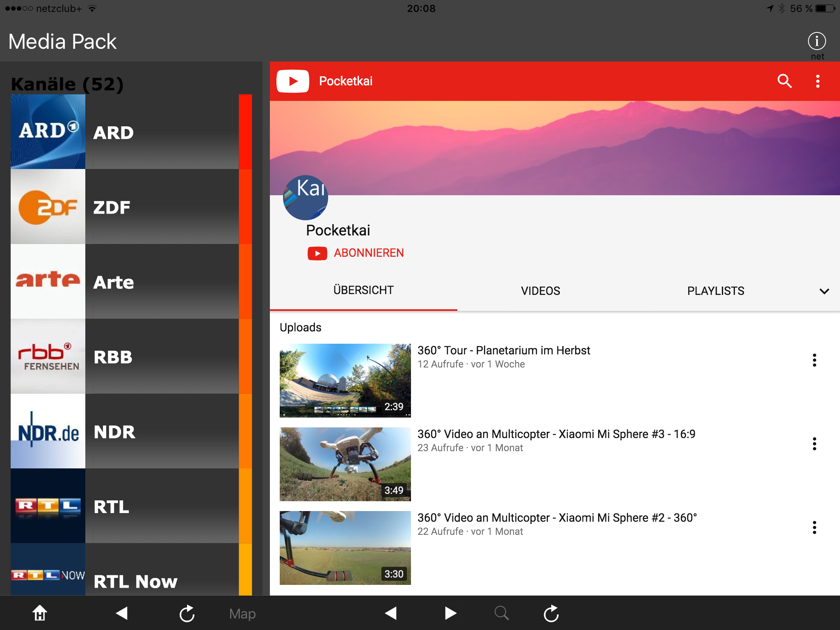Screen dimensions: 840x630
Task: Open Planetarium im Herbst video thumbnail
Action: point(345,381)
